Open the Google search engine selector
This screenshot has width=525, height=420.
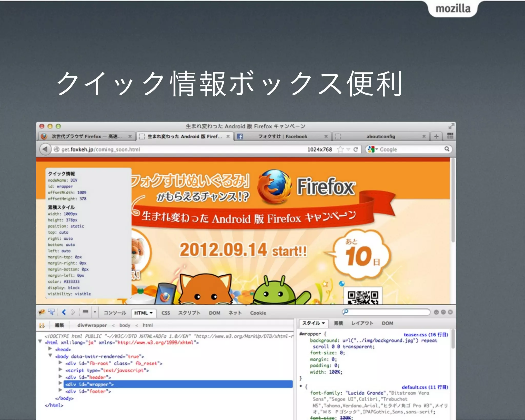click(373, 149)
